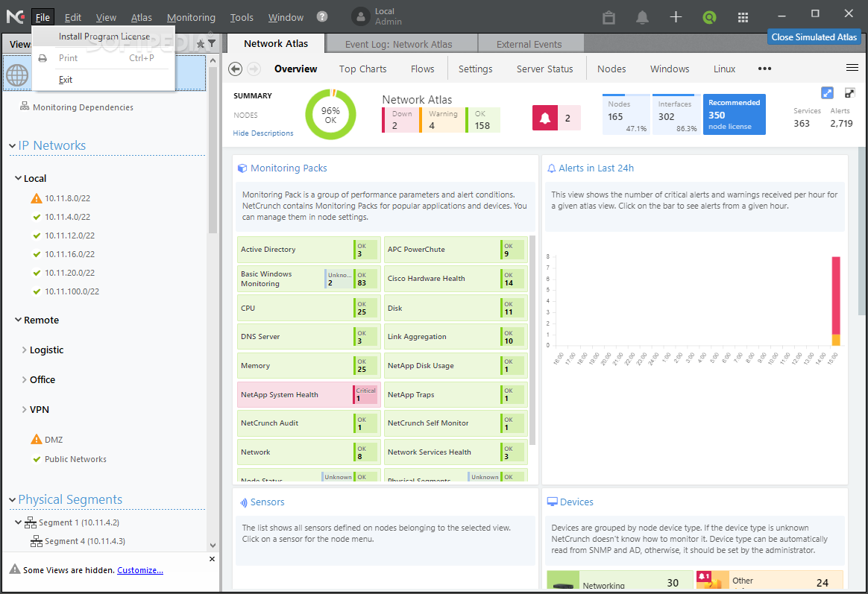Expand the Logistic group
Viewport: 868px width, 594px height.
point(24,350)
